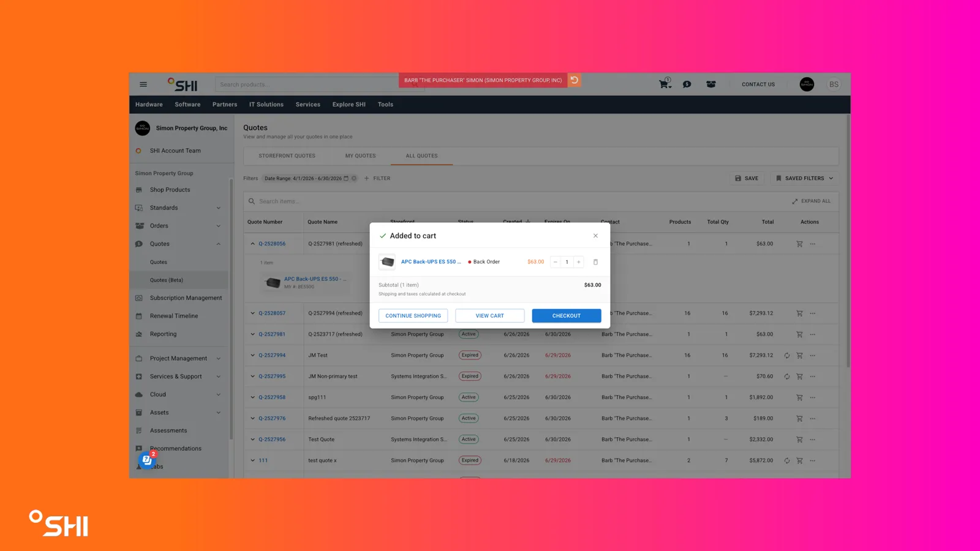980x551 pixels.
Task: Click the orders box icon in header
Action: pyautogui.click(x=711, y=84)
